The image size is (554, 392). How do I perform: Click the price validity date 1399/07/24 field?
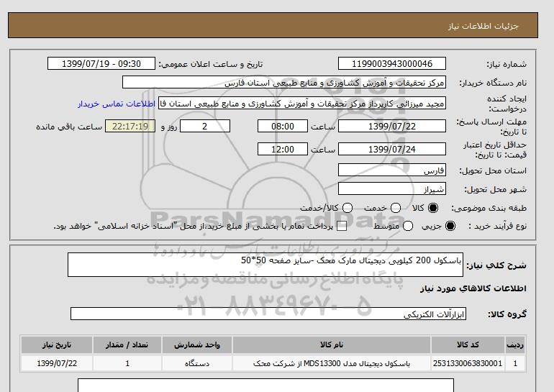[x=392, y=149]
